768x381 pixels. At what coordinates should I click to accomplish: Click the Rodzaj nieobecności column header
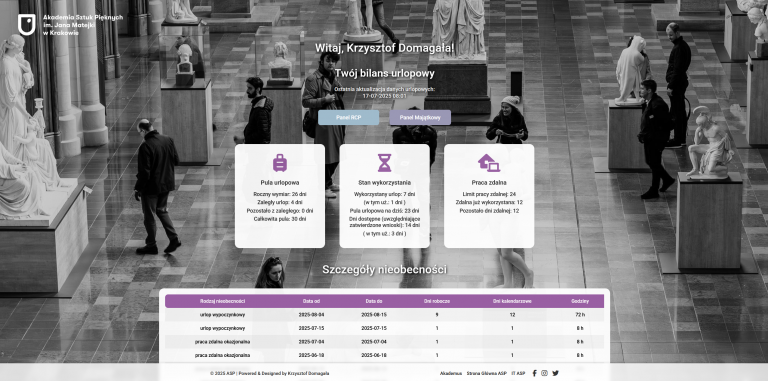tap(222, 301)
